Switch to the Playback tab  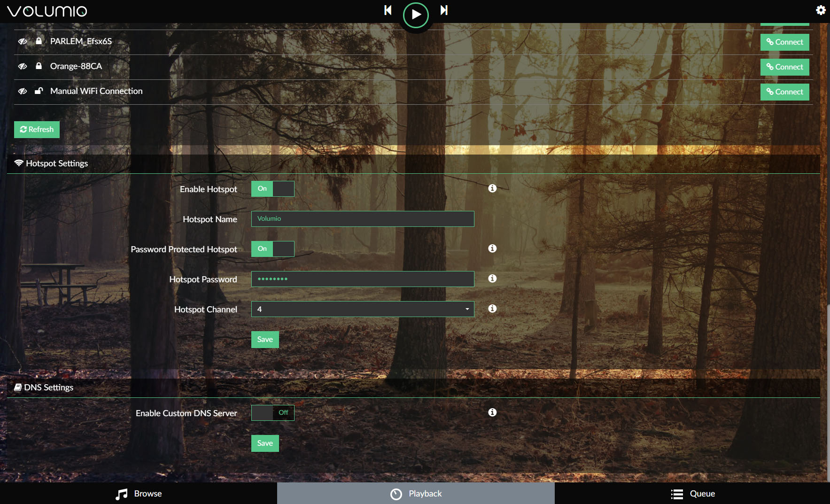click(416, 494)
